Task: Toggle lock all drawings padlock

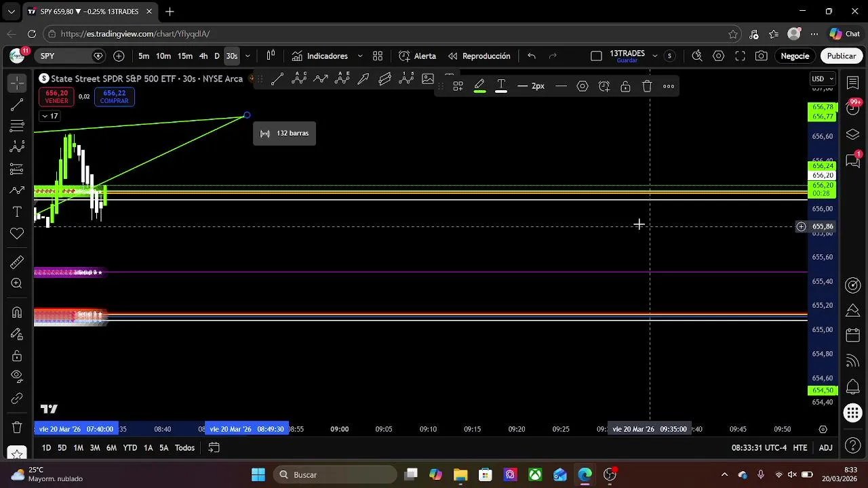Action: click(17, 356)
